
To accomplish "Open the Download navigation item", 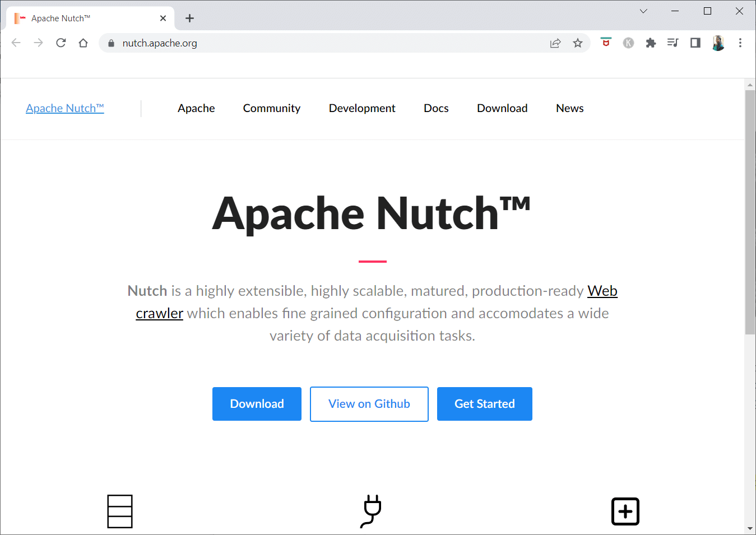I will coord(502,108).
